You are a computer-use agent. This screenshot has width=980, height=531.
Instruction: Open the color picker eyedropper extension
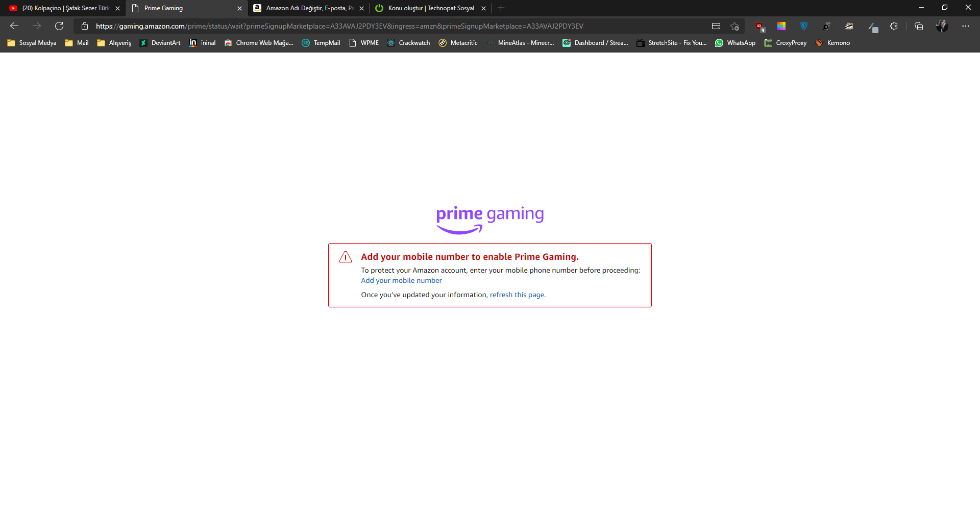872,27
